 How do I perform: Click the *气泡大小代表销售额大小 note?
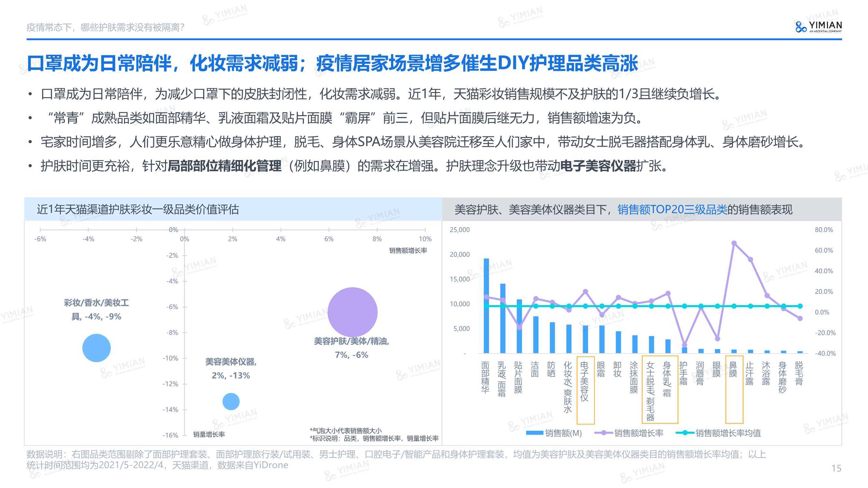346,430
